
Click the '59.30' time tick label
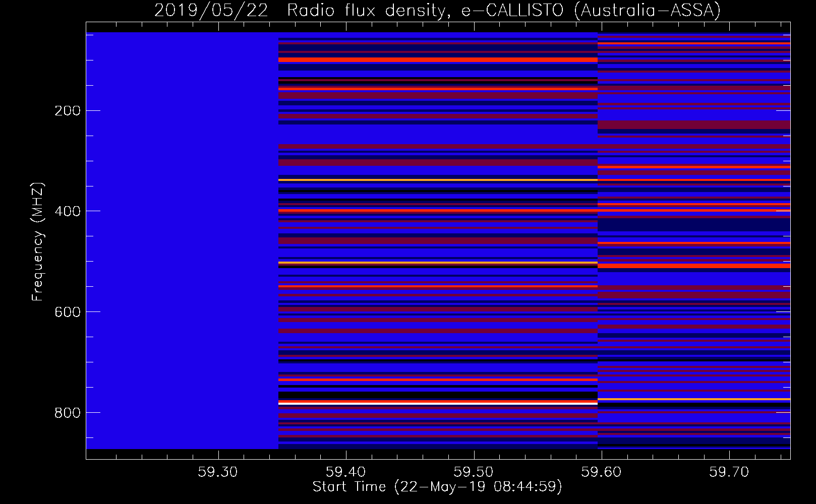(217, 472)
